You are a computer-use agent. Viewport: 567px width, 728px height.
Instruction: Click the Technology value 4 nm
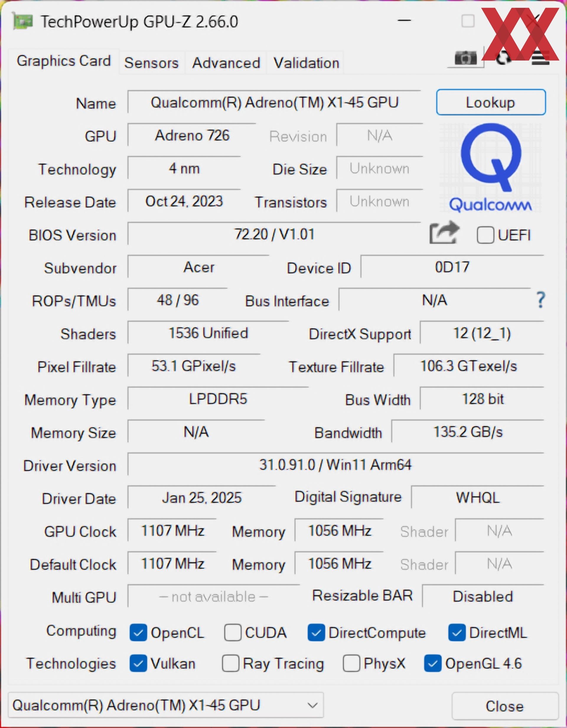pyautogui.click(x=184, y=168)
